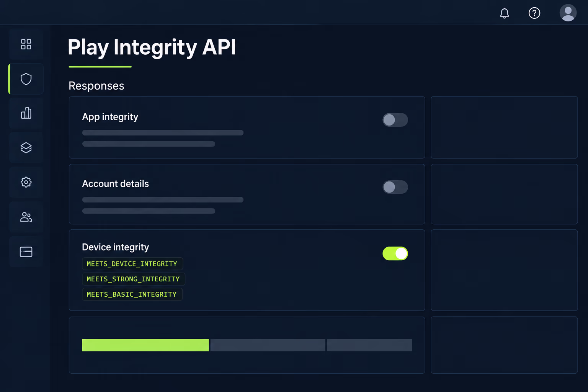
Task: Click the stacked layers sidebar icon
Action: 26,148
